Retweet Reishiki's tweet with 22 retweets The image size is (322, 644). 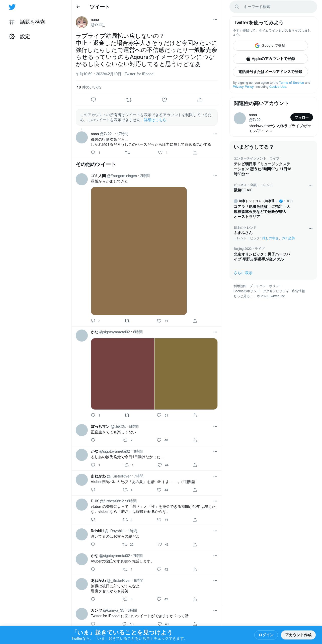coord(125,544)
